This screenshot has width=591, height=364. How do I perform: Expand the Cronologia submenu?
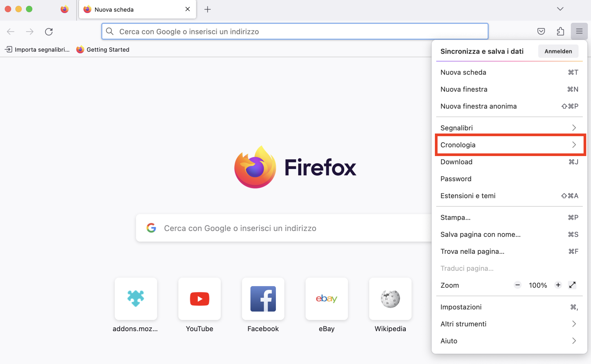click(x=510, y=145)
